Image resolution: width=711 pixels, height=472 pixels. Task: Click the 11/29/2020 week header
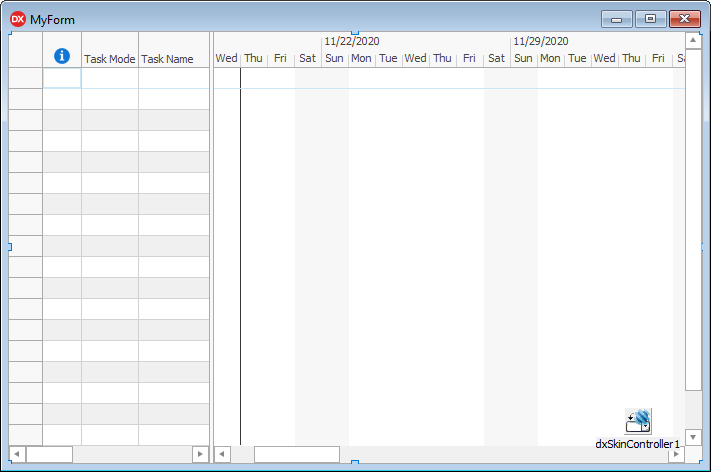(541, 41)
